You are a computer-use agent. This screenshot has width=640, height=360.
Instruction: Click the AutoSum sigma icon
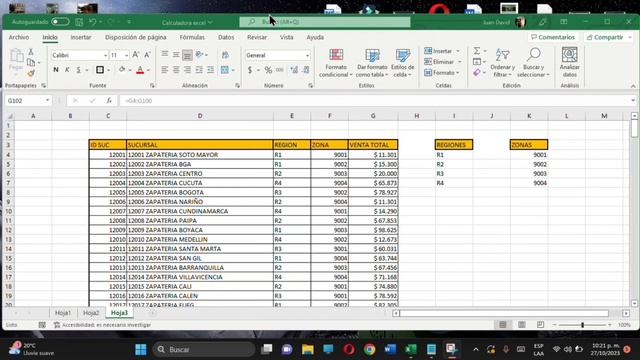coord(477,51)
